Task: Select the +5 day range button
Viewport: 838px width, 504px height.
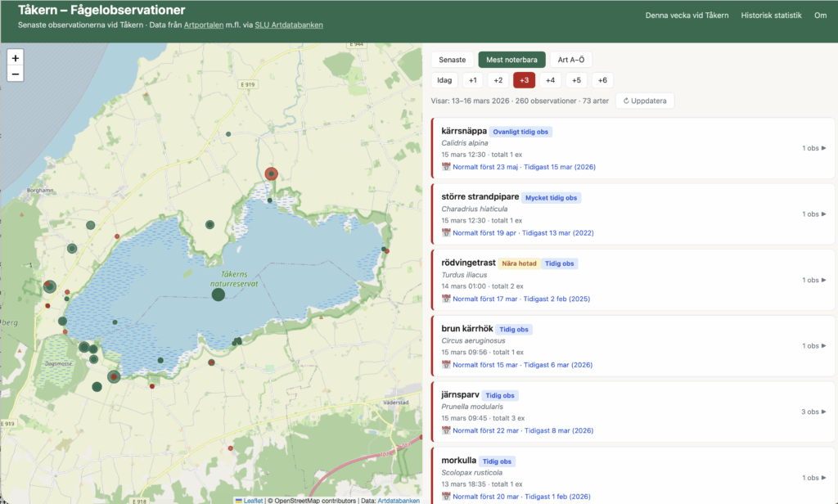Action: coord(576,80)
